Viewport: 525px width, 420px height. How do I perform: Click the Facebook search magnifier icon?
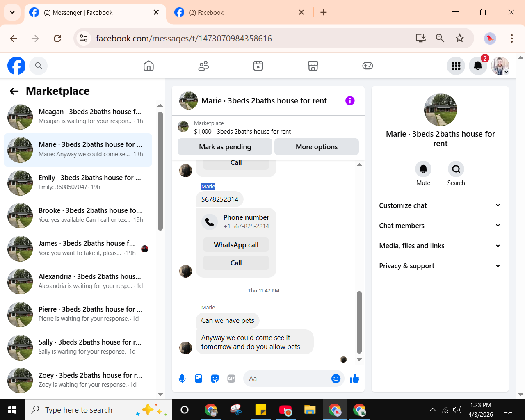pos(39,66)
